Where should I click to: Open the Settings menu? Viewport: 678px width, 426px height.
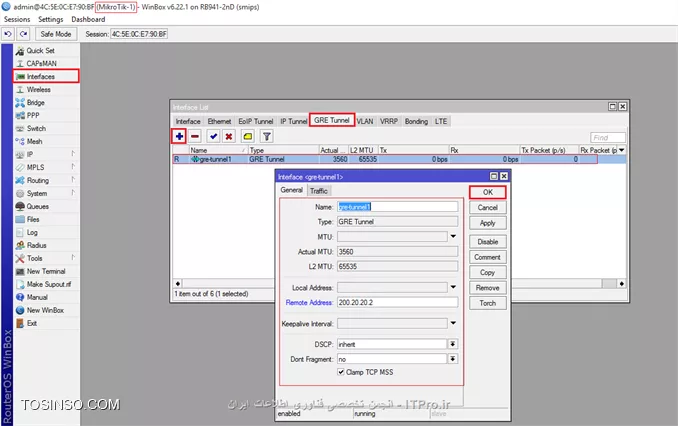(x=51, y=19)
